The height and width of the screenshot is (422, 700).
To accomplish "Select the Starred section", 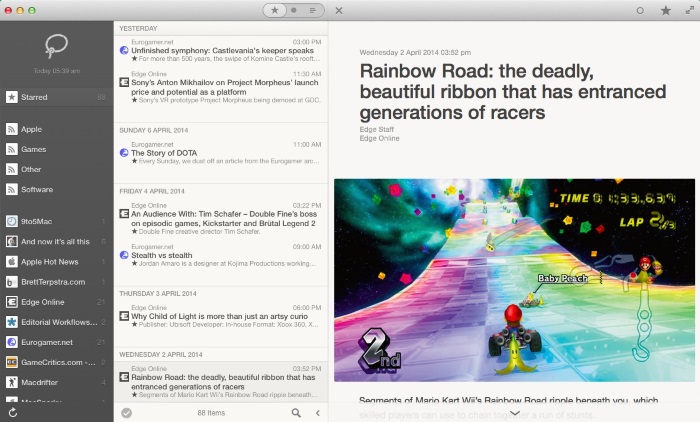I will pyautogui.click(x=57, y=97).
